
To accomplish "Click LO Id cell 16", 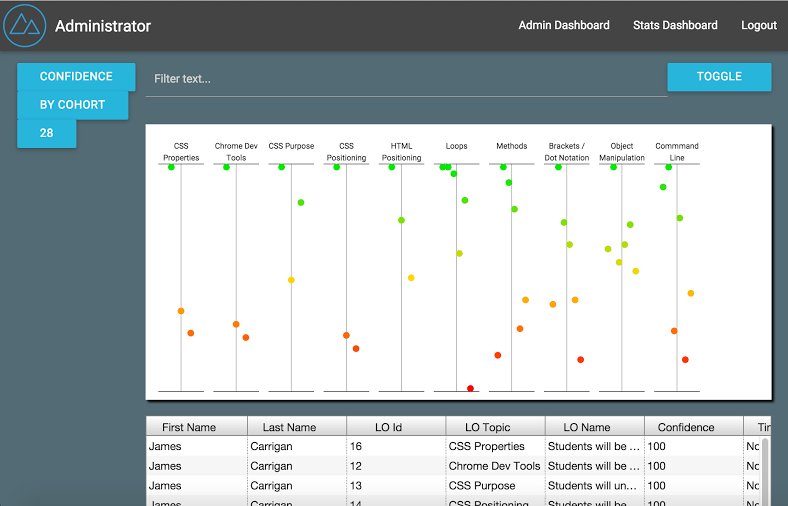I will tap(396, 446).
